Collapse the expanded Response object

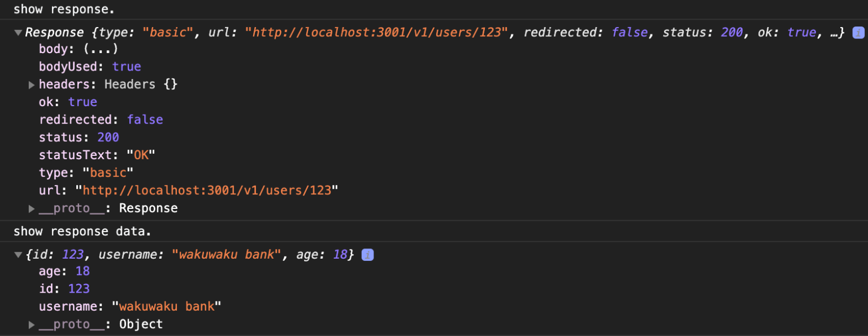click(x=19, y=33)
